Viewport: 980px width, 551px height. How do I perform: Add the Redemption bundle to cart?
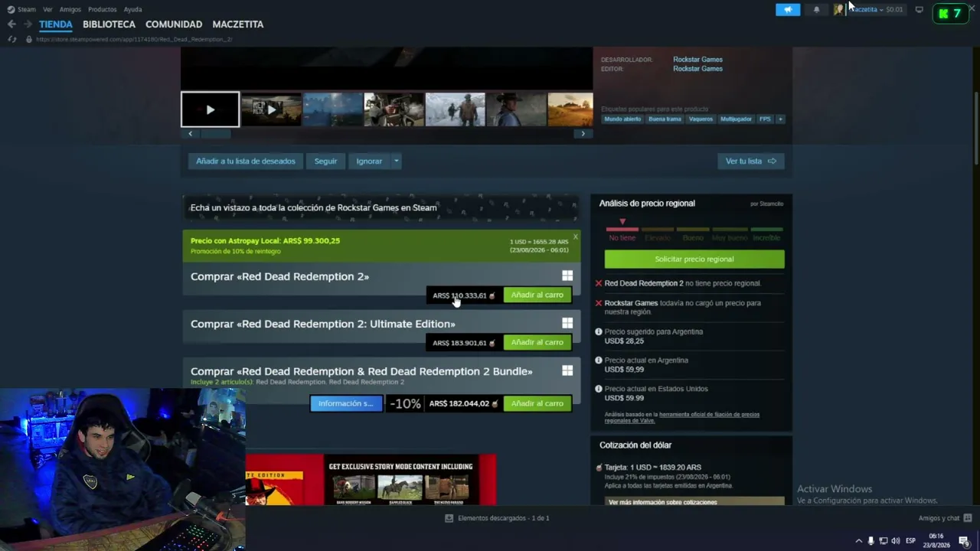point(537,404)
